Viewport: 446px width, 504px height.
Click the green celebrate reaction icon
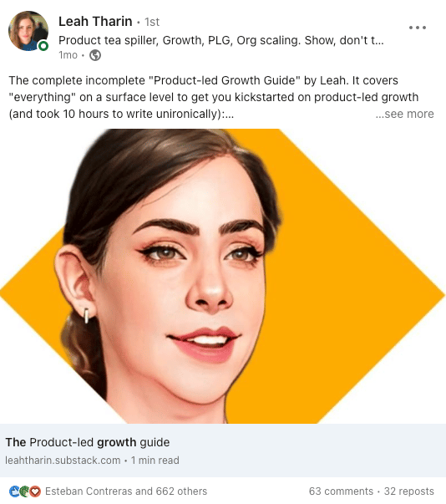coord(25,491)
